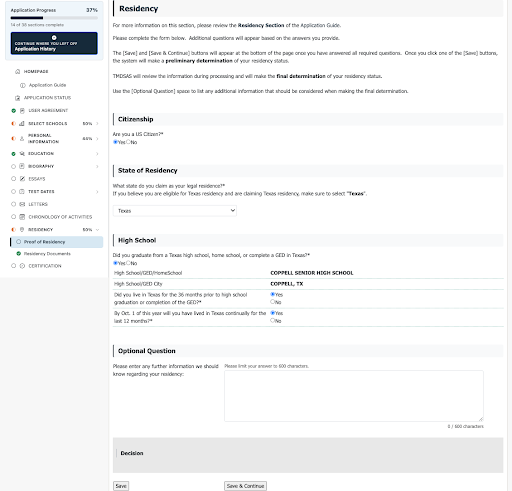This screenshot has height=491, width=512.
Task: Click the textarea resize handle corner
Action: [481, 419]
